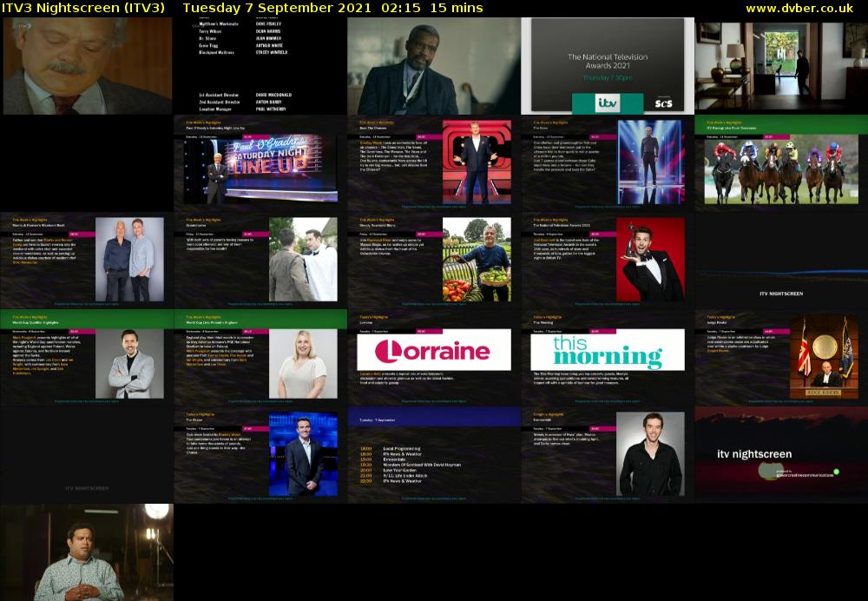Open the Emmerdale highlight frame with actor
Screen dimensions: 868x601
608,455
